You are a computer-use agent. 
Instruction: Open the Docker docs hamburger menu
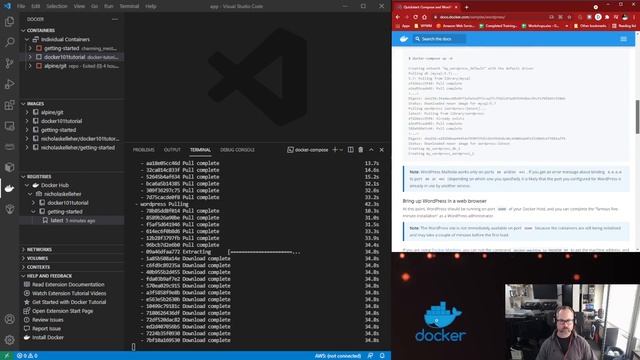[x=623, y=39]
